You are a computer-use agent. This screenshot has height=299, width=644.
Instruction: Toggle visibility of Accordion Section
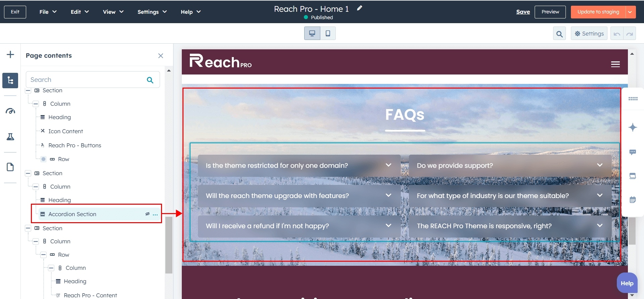pyautogui.click(x=147, y=214)
